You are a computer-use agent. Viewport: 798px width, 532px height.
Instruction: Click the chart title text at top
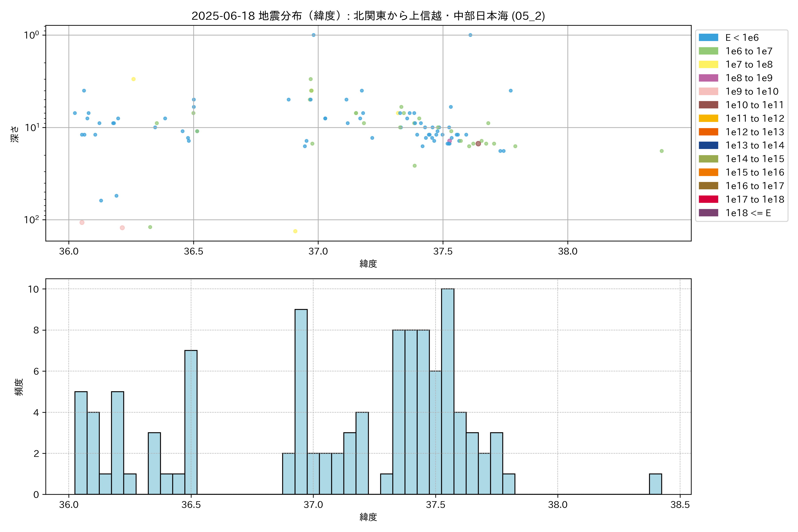[368, 16]
